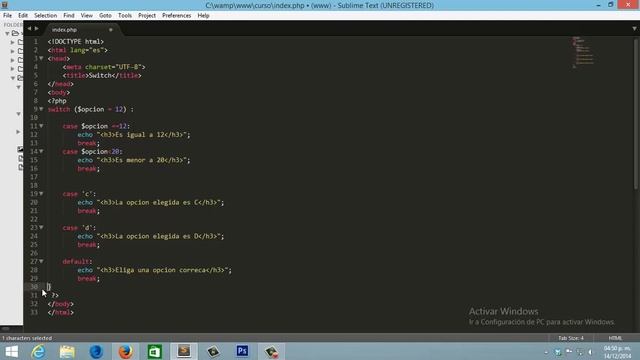Open the Preferences menu
640x360 pixels.
[176, 16]
